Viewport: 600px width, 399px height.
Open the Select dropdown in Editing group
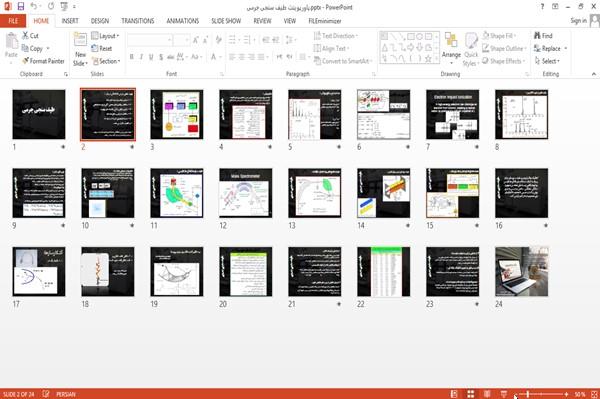point(547,61)
